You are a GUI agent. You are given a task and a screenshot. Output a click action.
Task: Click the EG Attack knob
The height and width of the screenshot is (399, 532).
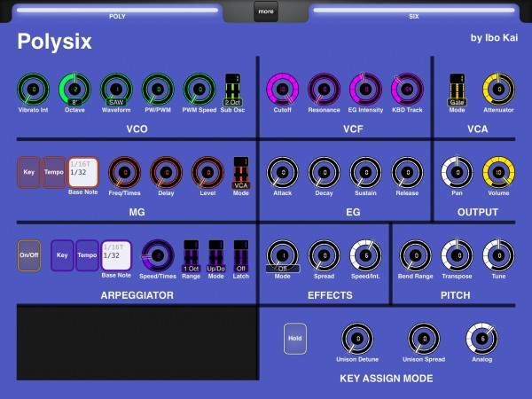point(283,172)
